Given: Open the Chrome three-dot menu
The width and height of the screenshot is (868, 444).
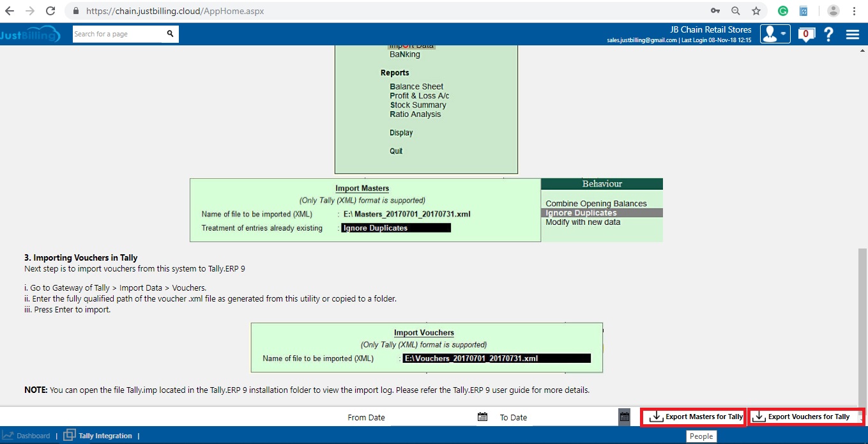Looking at the screenshot, I should pos(855,11).
